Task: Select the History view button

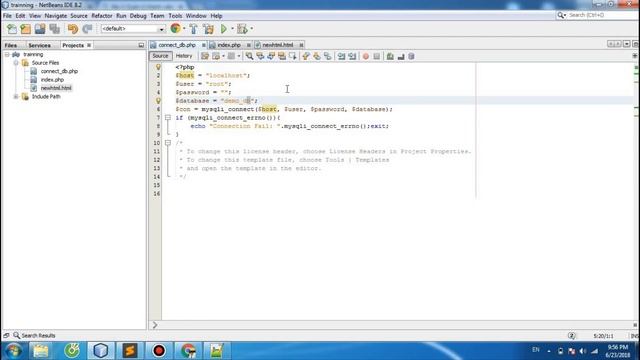Action: coord(184,56)
